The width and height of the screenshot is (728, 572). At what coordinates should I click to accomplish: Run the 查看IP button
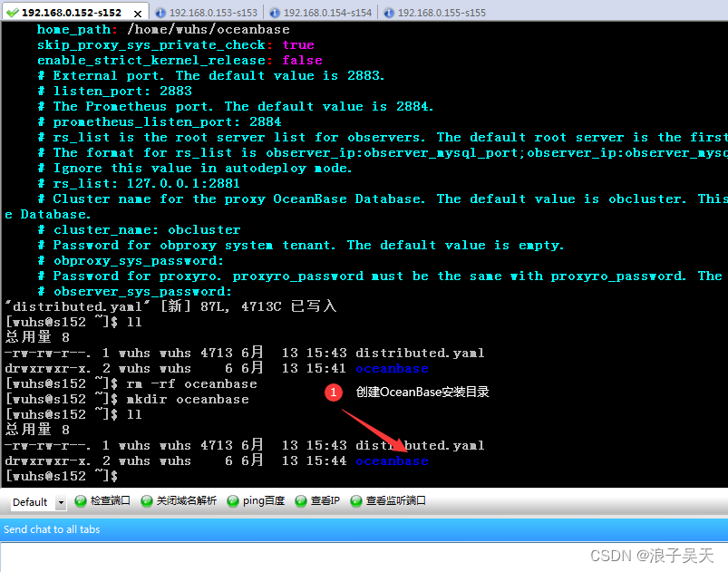pos(317,501)
